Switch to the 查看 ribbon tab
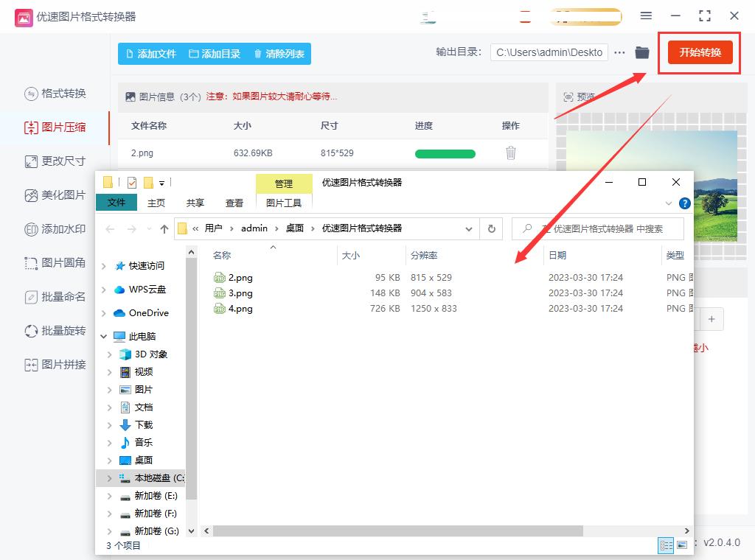The width and height of the screenshot is (755, 560). tap(234, 203)
